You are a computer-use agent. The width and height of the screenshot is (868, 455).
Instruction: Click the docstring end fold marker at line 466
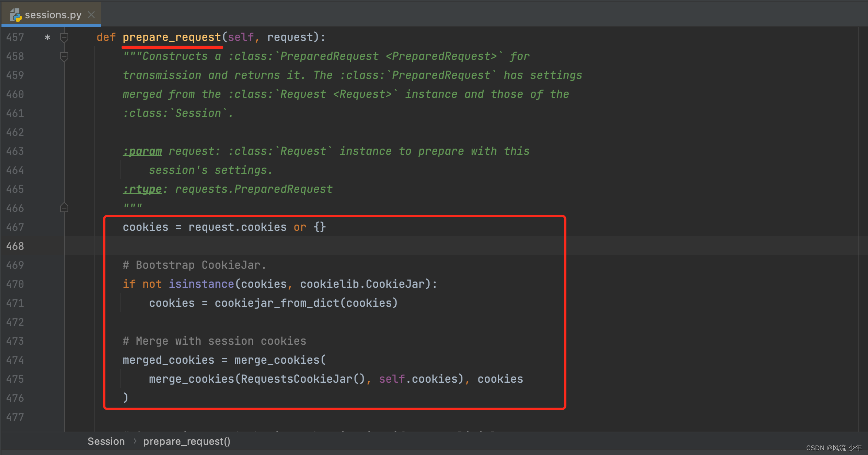[64, 208]
